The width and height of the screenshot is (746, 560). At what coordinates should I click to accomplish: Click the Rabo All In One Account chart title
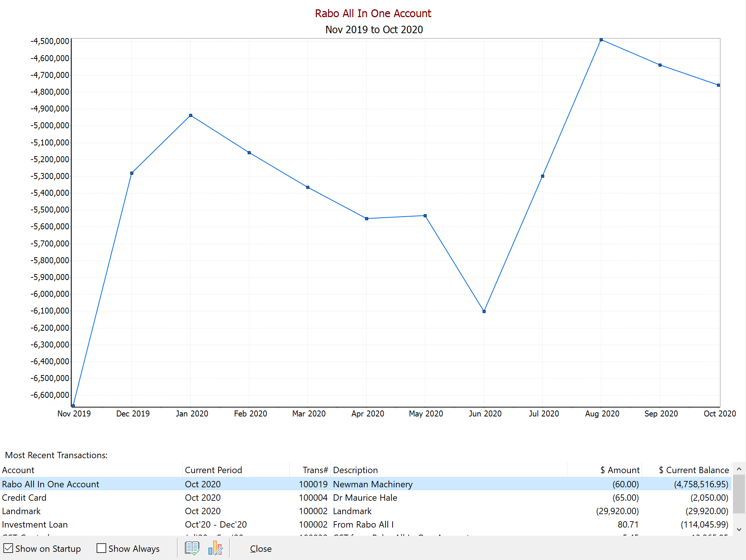tap(373, 13)
